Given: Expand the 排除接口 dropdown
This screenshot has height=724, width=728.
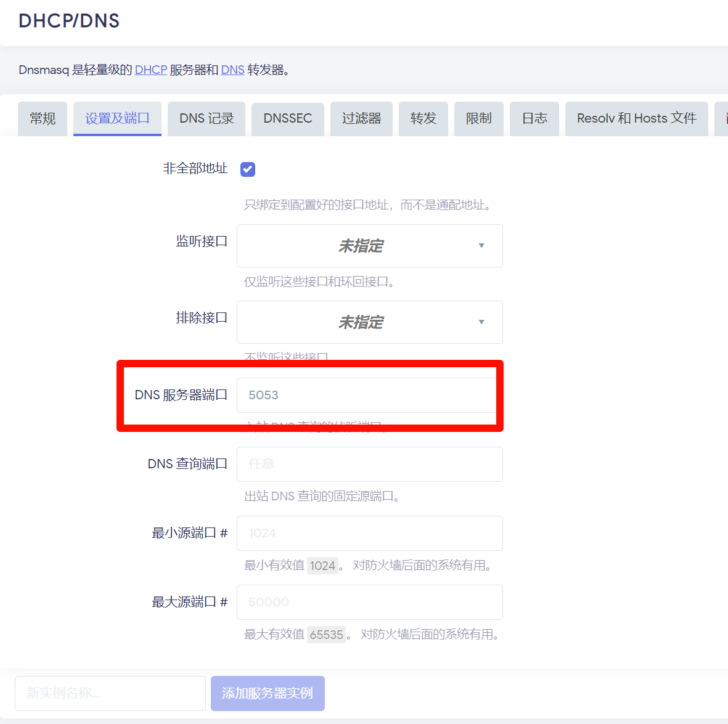Looking at the screenshot, I should (x=369, y=322).
